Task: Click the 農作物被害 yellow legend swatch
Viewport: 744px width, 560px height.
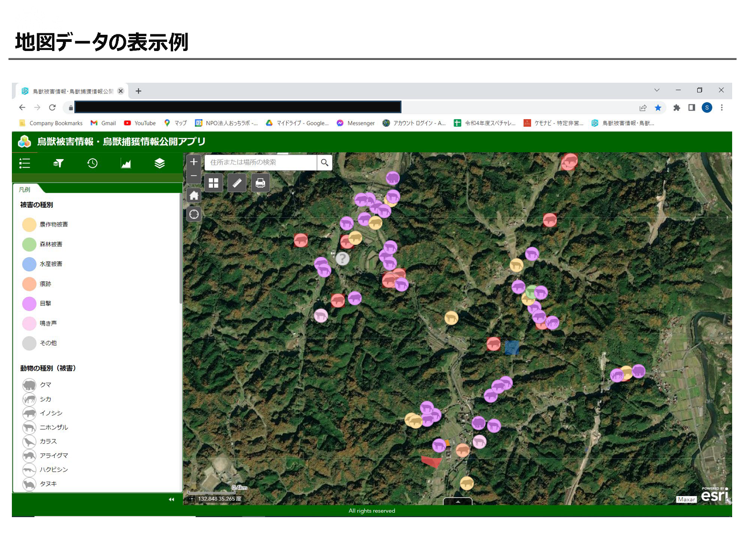Action: coord(29,224)
